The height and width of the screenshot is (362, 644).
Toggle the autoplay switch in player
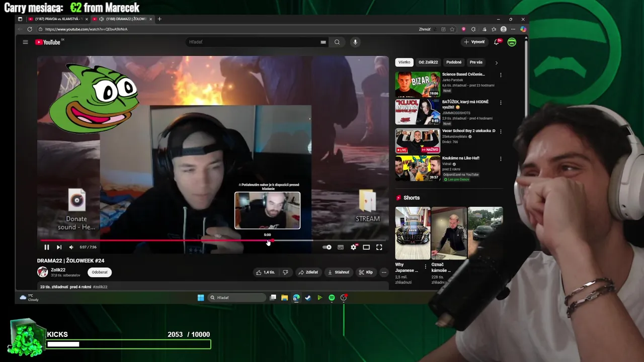pyautogui.click(x=327, y=247)
